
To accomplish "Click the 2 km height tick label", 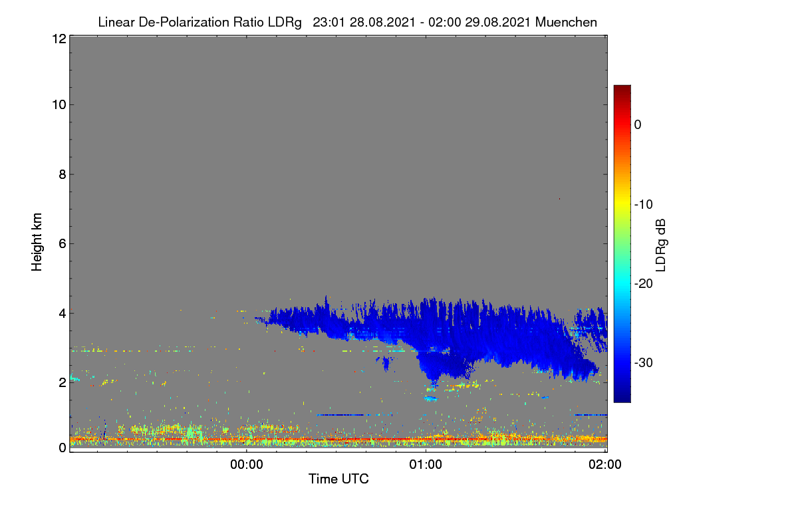I will pos(61,382).
